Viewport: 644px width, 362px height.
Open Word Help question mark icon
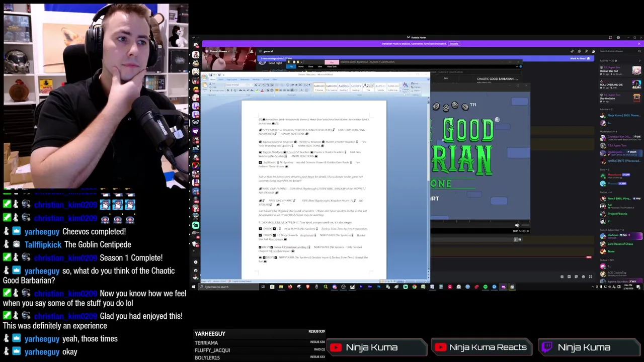coord(428,79)
